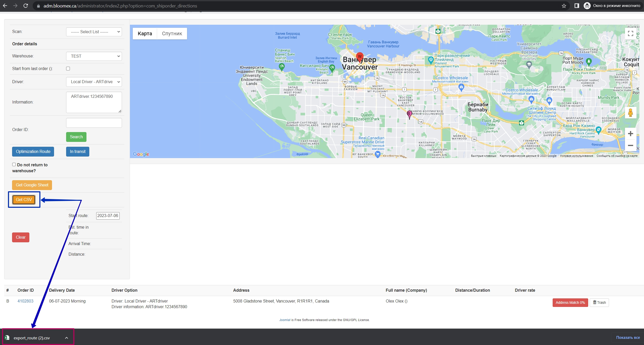Viewport: 644px width, 345px height.
Task: Expand the Warehouse TEST dropdown
Action: coord(94,56)
